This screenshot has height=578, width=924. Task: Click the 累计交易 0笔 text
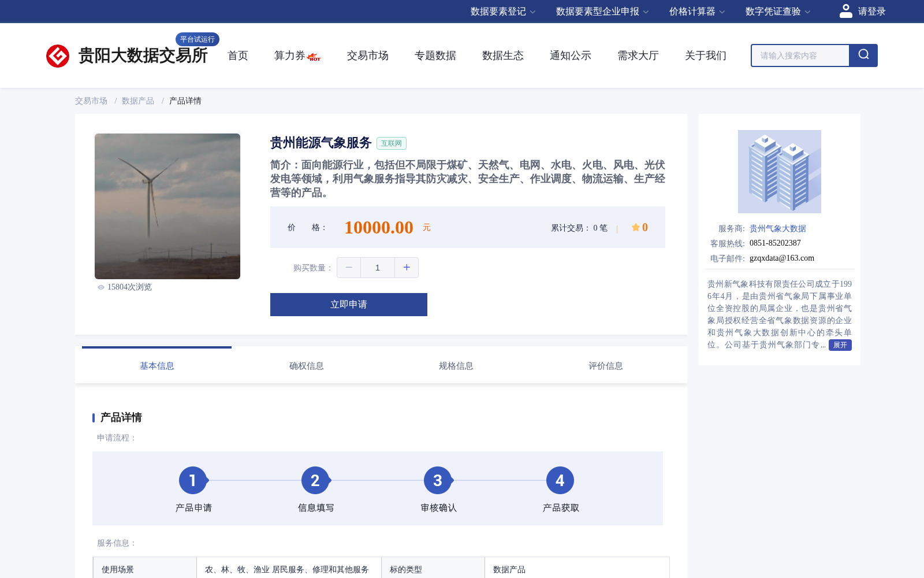[579, 228]
